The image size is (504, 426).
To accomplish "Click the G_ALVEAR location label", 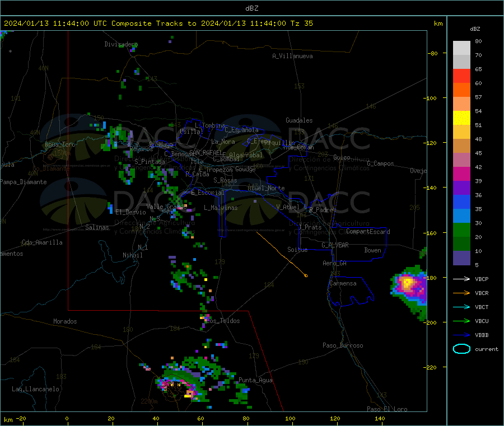I will click(335, 245).
